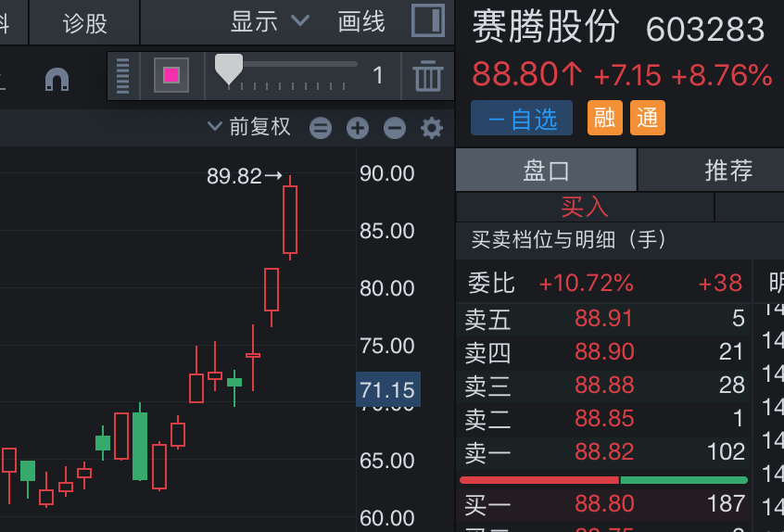Click the 通 stock connect badge
The height and width of the screenshot is (532, 784).
pos(648,118)
